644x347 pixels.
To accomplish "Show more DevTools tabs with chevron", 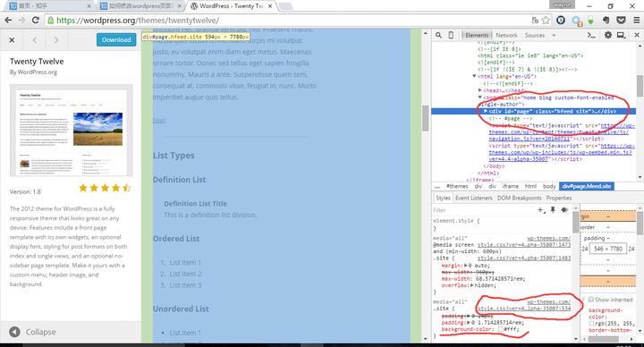I will [554, 35].
